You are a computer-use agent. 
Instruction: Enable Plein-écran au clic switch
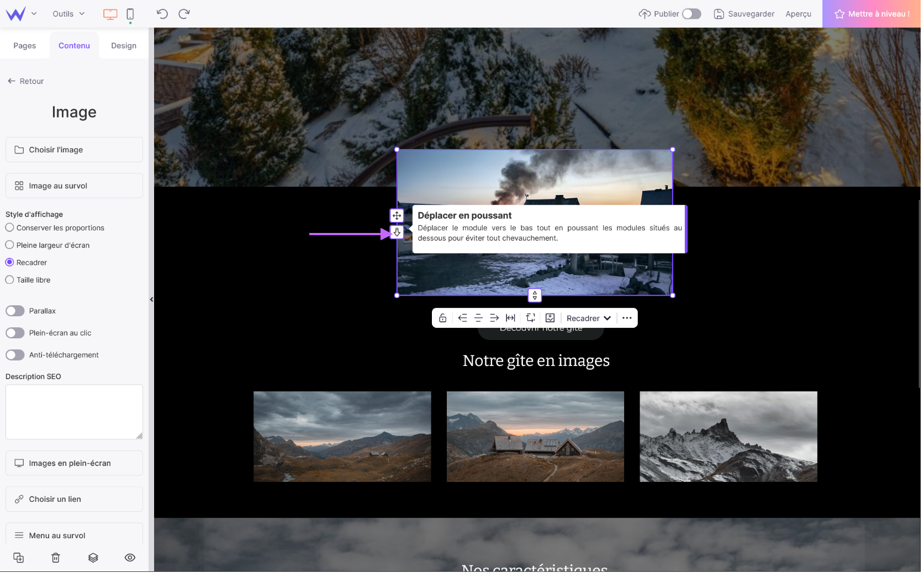[15, 333]
